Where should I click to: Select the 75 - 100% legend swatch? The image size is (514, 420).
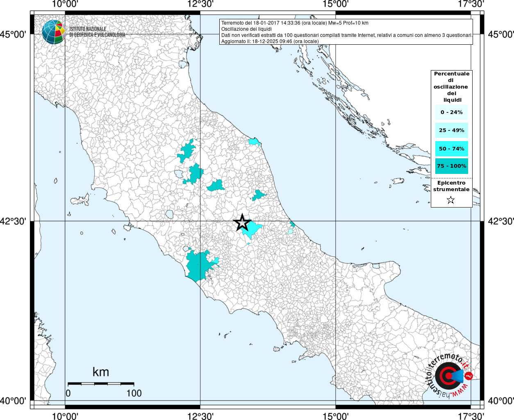click(451, 166)
